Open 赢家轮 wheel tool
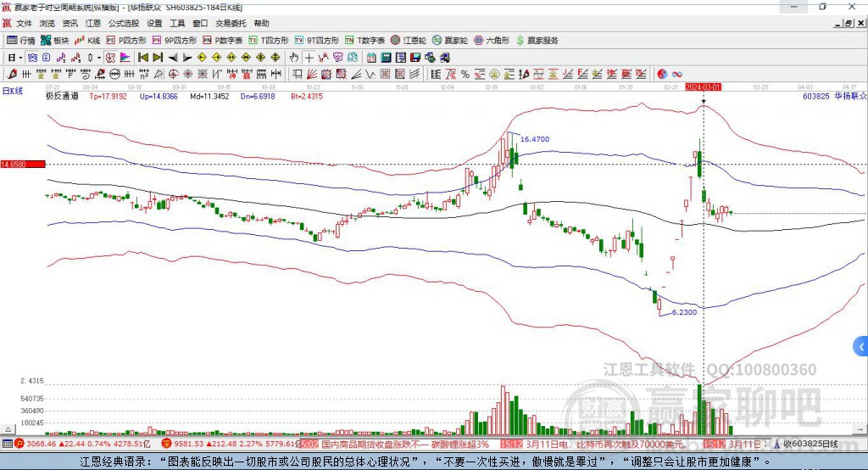Viewport: 868px width, 470px height. (450, 41)
